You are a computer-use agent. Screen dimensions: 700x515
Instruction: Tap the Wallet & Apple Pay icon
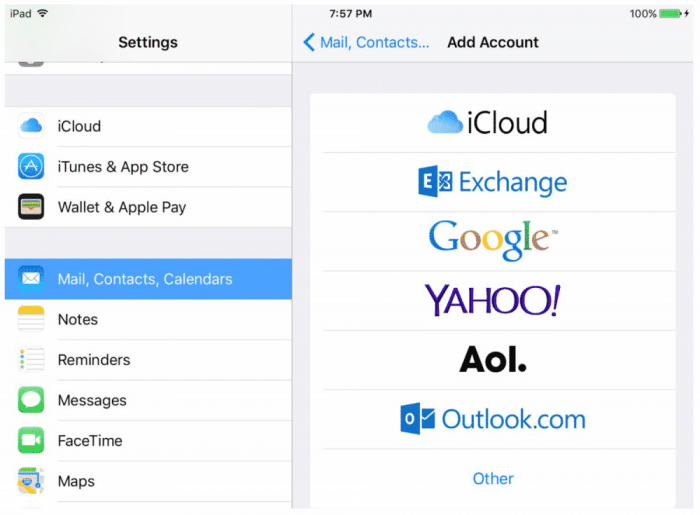[31, 207]
